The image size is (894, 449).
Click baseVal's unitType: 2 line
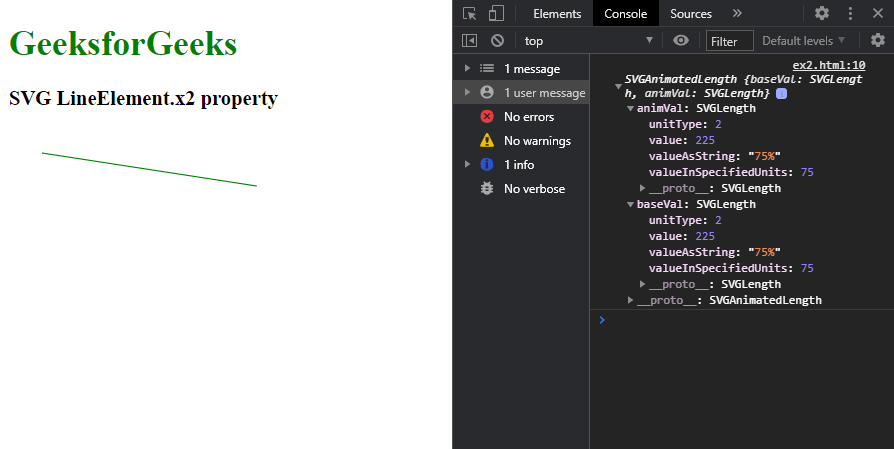tap(685, 220)
